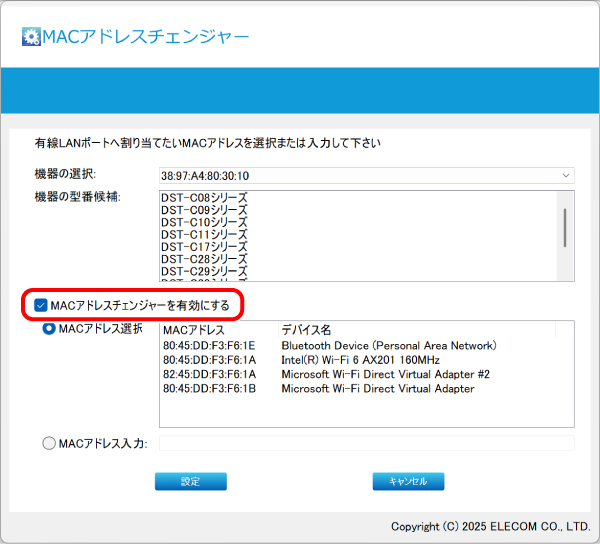600x544 pixels.
Task: Select DST-C10シリーズ in model list
Action: click(204, 222)
